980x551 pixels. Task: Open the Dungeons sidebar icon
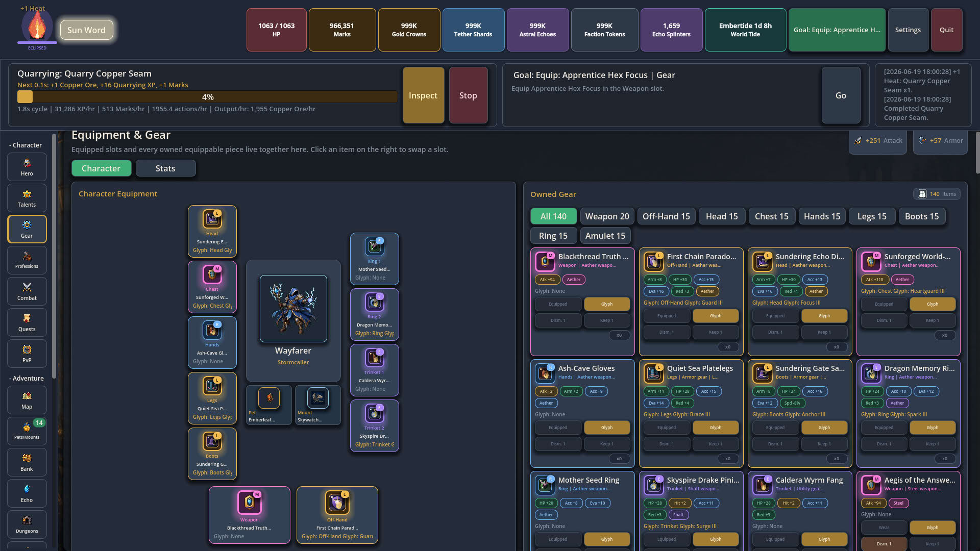pyautogui.click(x=27, y=524)
